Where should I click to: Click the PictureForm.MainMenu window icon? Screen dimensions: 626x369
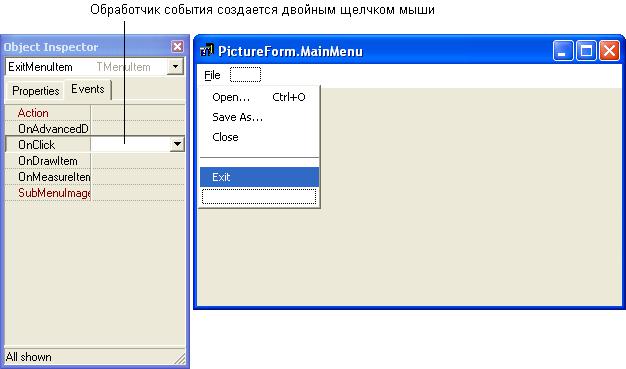click(207, 51)
